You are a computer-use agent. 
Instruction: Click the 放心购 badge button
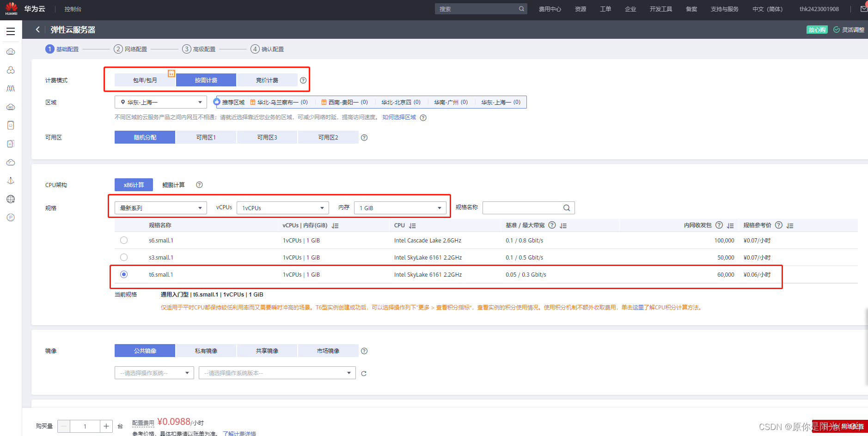coord(817,30)
